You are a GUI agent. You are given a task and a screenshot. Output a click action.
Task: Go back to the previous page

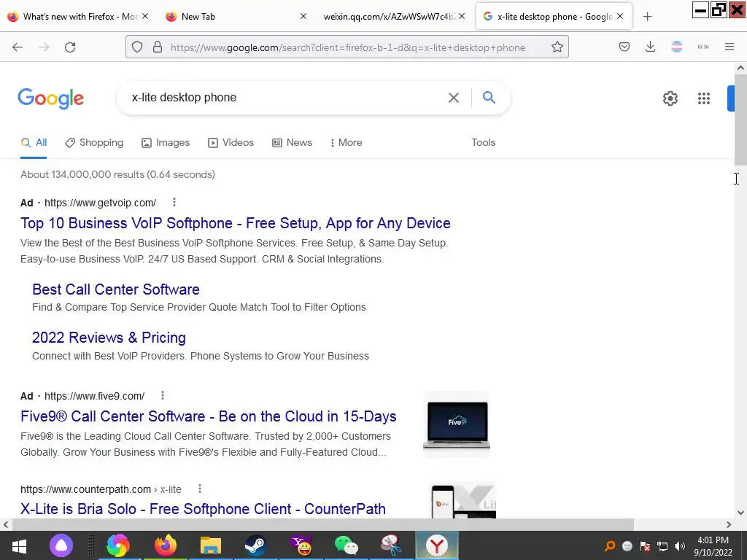[x=18, y=47]
